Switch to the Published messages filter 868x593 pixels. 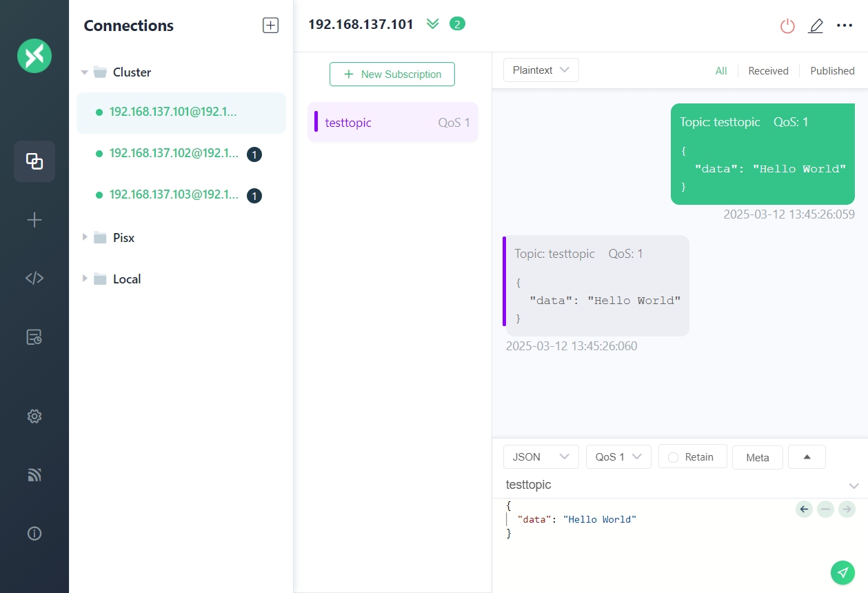[832, 71]
